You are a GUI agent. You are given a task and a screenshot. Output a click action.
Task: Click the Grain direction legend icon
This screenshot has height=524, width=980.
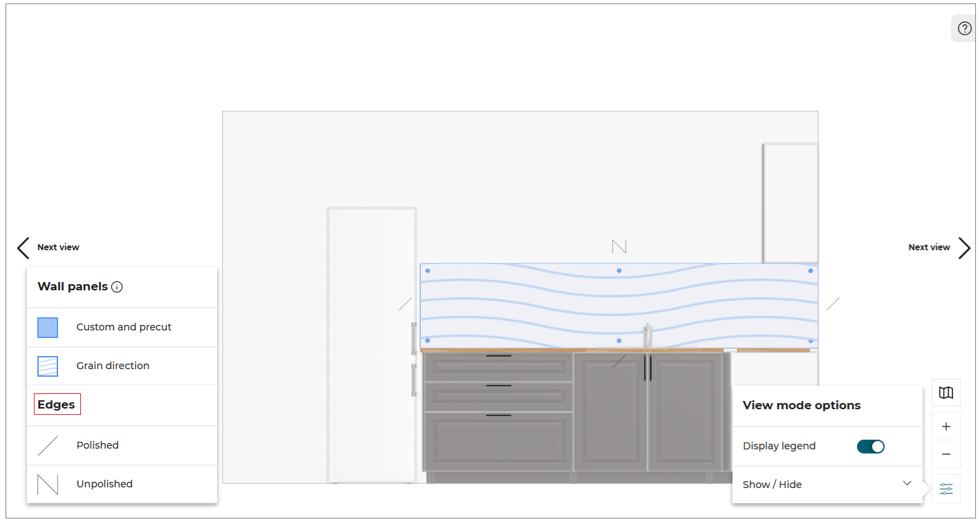coord(48,366)
